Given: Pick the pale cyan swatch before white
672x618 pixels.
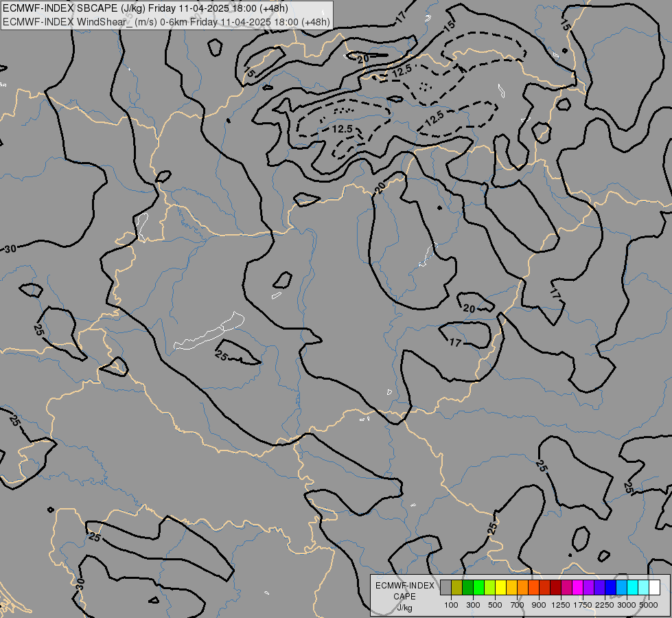Looking at the screenshot, I should point(643,587).
